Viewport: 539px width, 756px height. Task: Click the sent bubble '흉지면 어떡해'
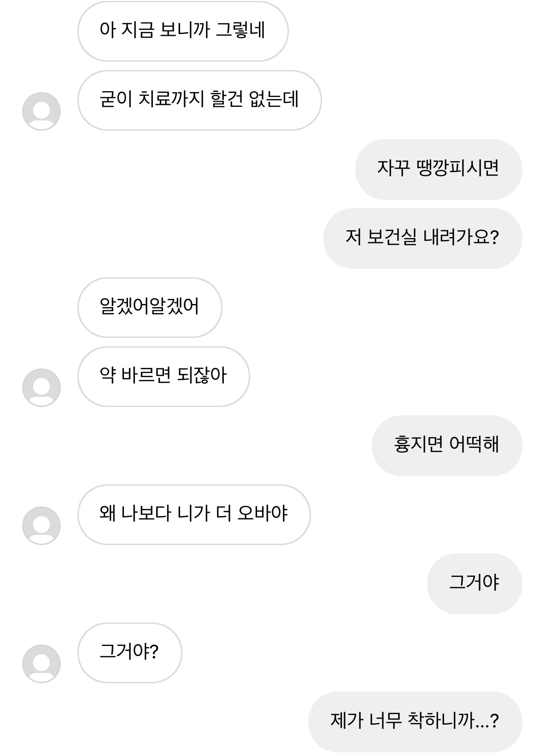pos(446,445)
